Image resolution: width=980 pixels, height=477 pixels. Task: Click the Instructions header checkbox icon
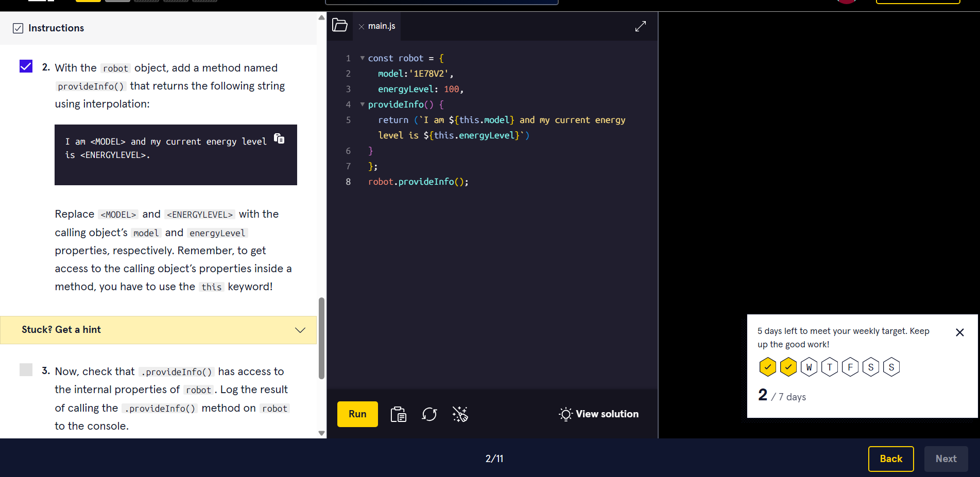click(18, 28)
